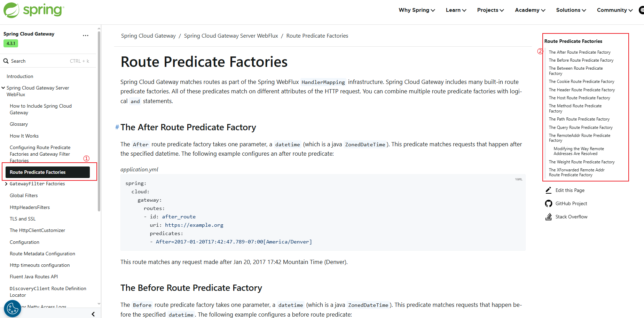
Task: Click the search magnifier icon
Action: point(6,61)
